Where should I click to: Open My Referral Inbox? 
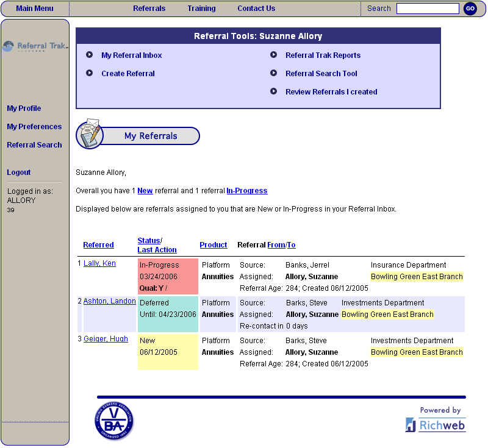(132, 55)
